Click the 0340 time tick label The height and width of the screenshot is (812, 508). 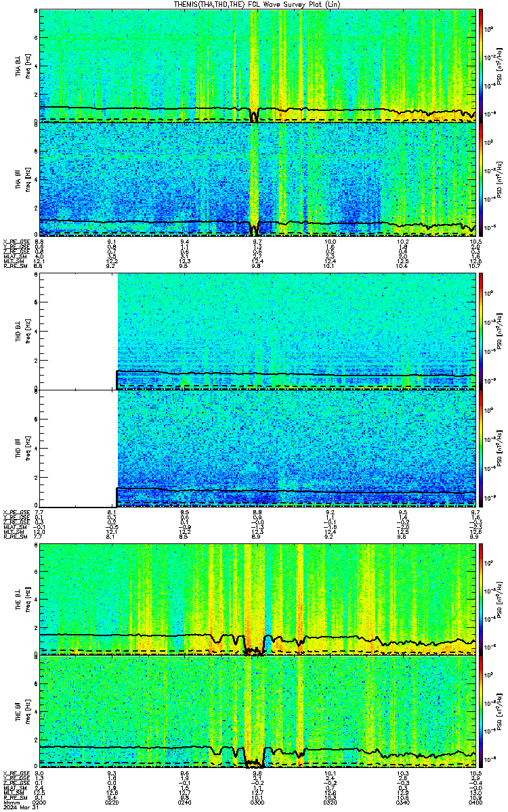click(403, 802)
